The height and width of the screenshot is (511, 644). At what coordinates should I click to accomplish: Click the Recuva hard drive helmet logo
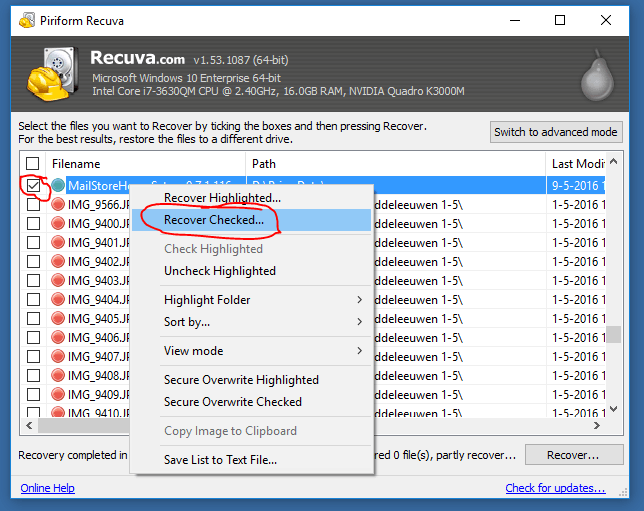pyautogui.click(x=53, y=74)
